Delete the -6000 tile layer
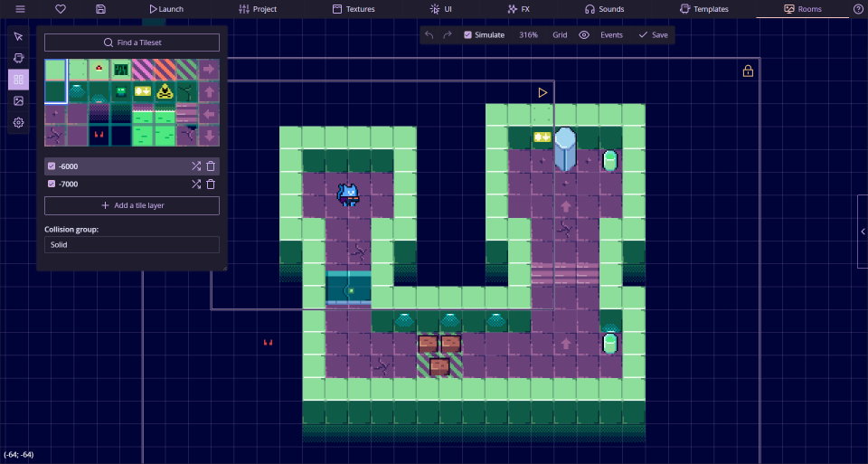 pos(211,166)
